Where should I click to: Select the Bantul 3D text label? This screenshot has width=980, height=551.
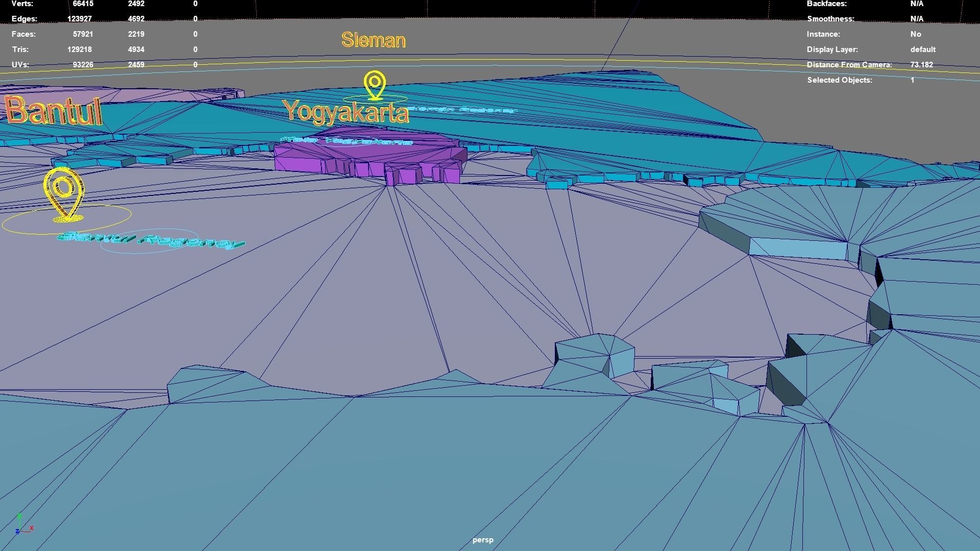point(54,111)
